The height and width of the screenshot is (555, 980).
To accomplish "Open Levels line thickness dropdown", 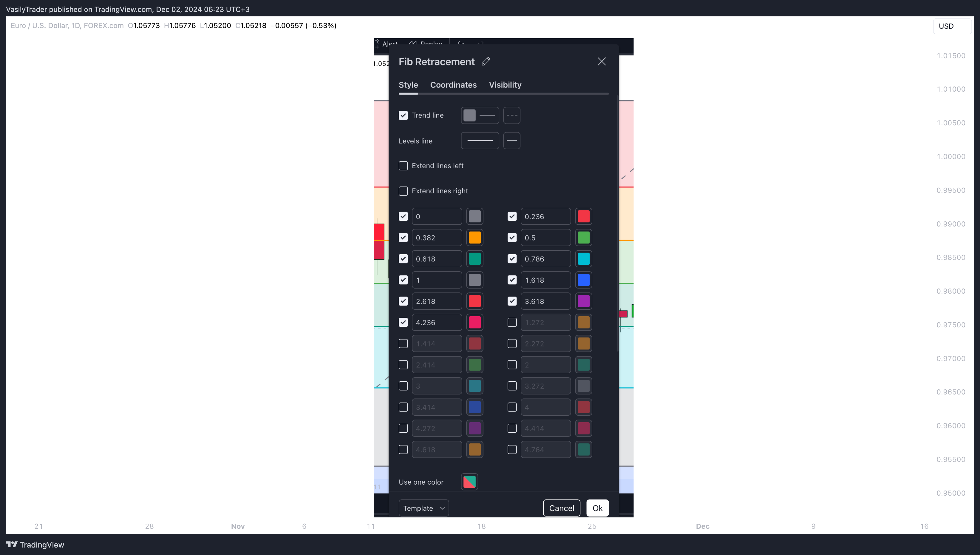I will [480, 141].
